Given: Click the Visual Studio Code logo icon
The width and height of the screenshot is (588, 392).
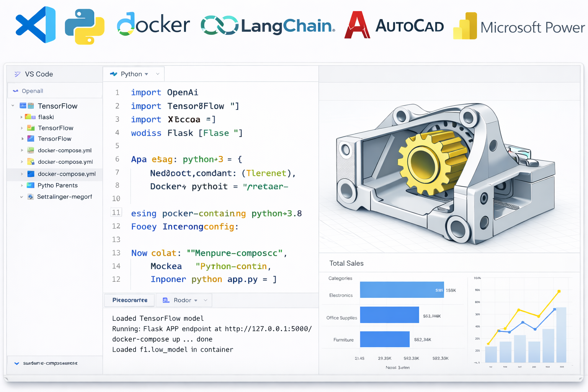Looking at the screenshot, I should (x=36, y=24).
